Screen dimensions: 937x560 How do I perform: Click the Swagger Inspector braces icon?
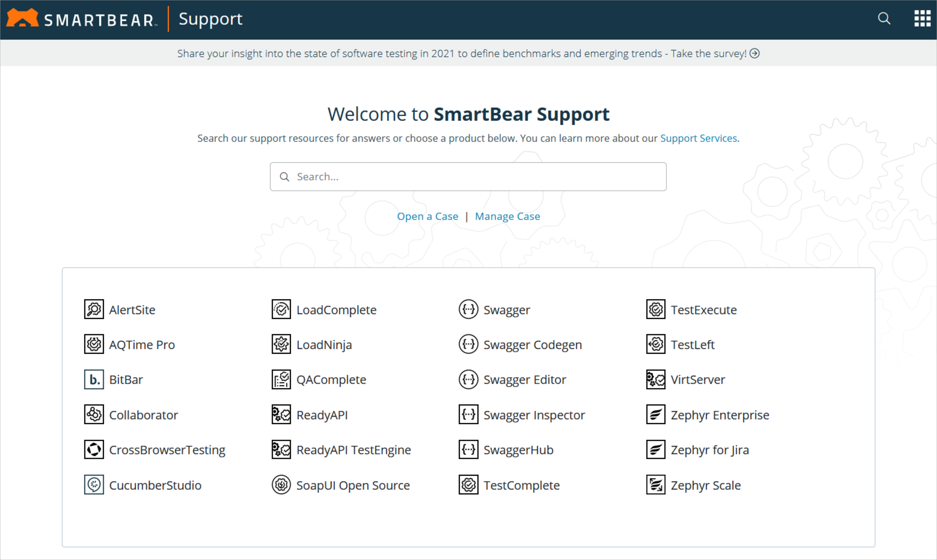tap(468, 414)
